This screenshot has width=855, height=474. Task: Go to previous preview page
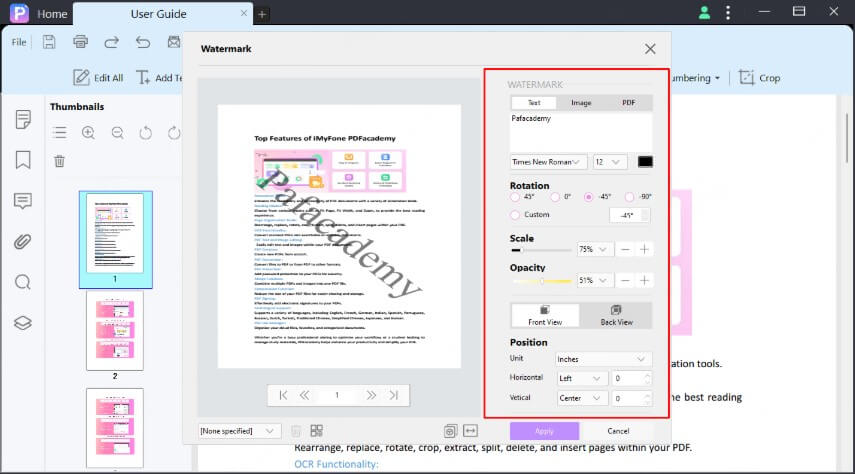[x=304, y=395]
